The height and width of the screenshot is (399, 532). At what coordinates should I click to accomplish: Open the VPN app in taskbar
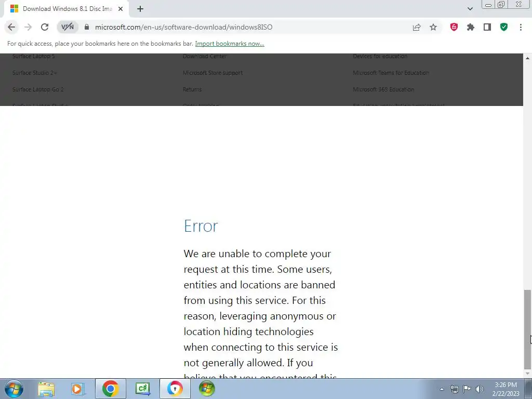175,389
